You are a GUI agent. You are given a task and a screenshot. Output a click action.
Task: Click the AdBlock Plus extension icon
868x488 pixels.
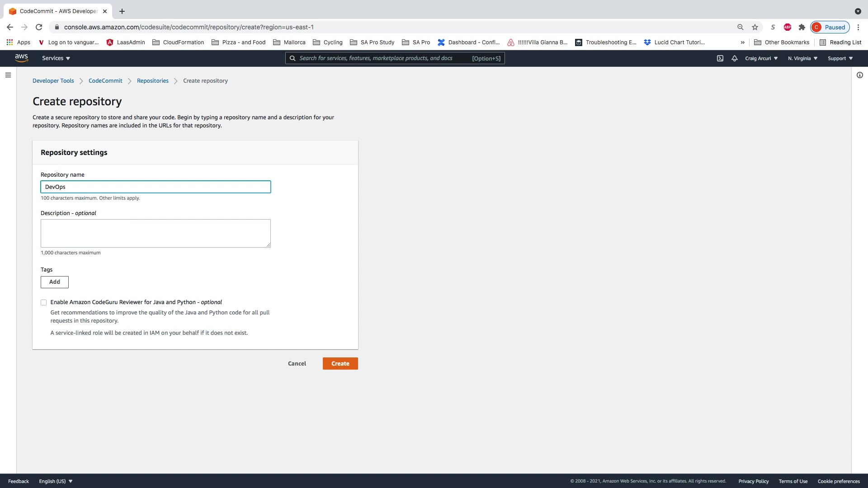click(x=788, y=27)
